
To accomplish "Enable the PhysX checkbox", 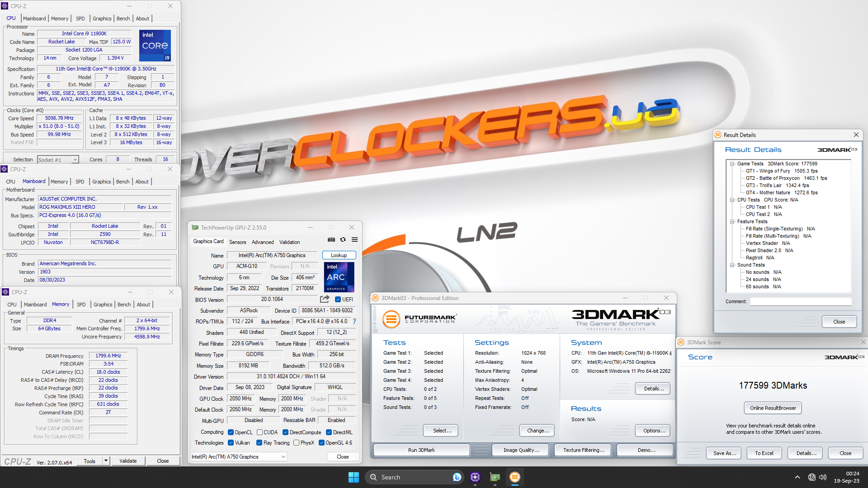I will click(297, 443).
